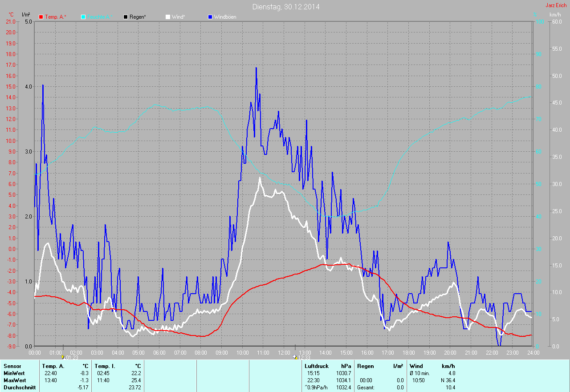Image resolution: width=570 pixels, height=392 pixels.
Task: Click the Wind column header in the table
Action: [416, 366]
